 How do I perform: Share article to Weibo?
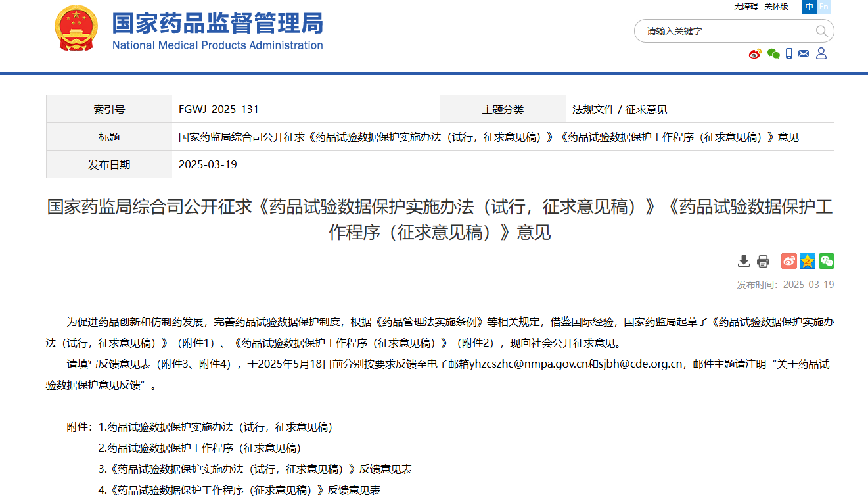[789, 261]
